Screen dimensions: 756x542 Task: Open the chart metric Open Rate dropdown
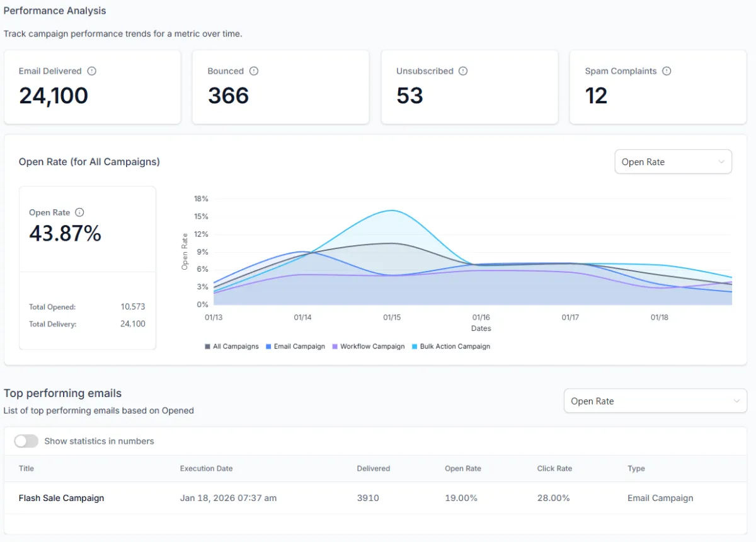[673, 162]
